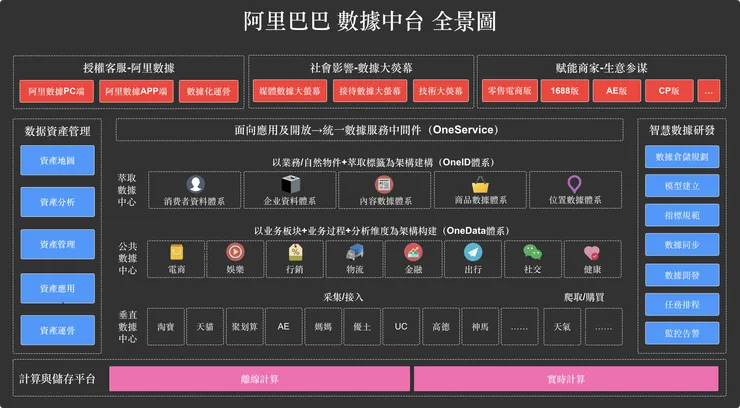Click the red ellipsis box beside CP版
This screenshot has width=740, height=408.
[x=708, y=91]
